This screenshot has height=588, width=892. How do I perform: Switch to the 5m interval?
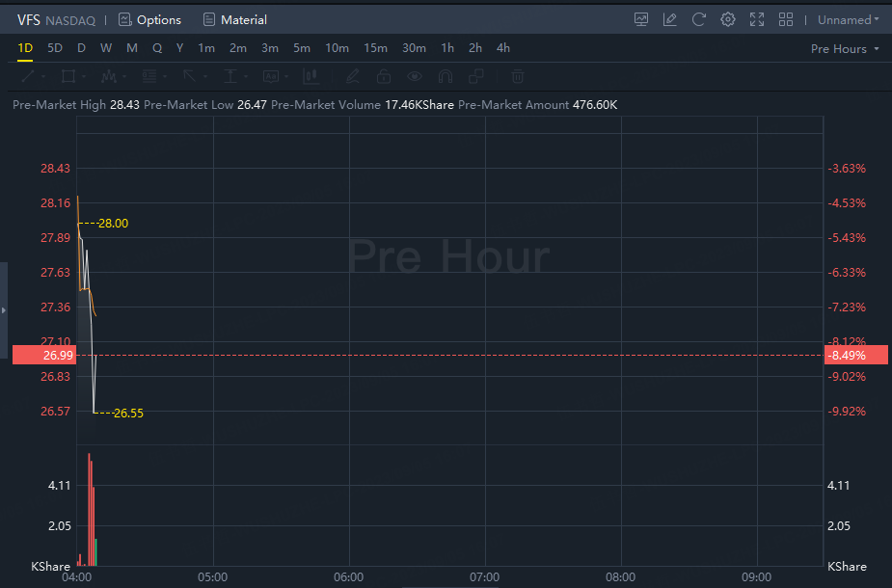tap(302, 48)
